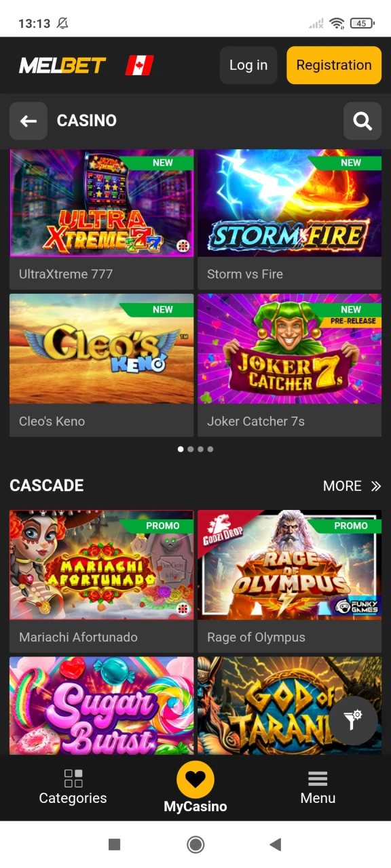Screen dimensions: 391x868
Task: Open the UltraXtreme 777 game thumbnail
Action: [x=102, y=203]
